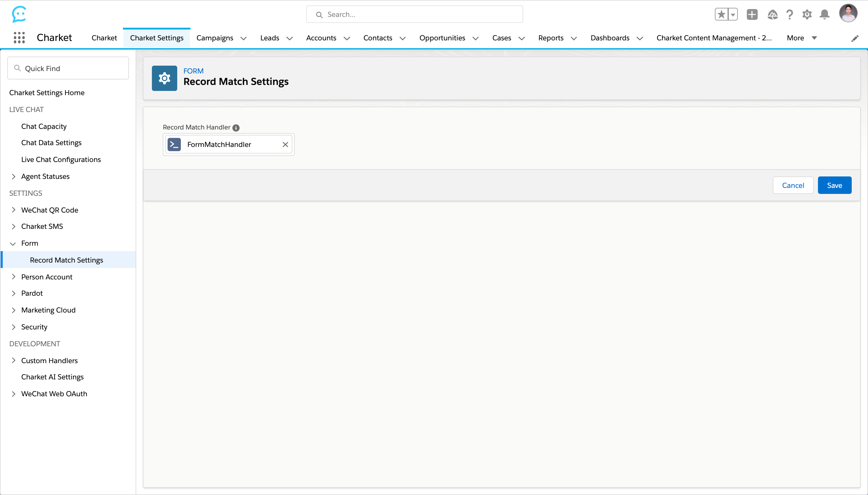Expand the Agent Statuses tree item
This screenshot has height=495, width=868.
(x=14, y=176)
